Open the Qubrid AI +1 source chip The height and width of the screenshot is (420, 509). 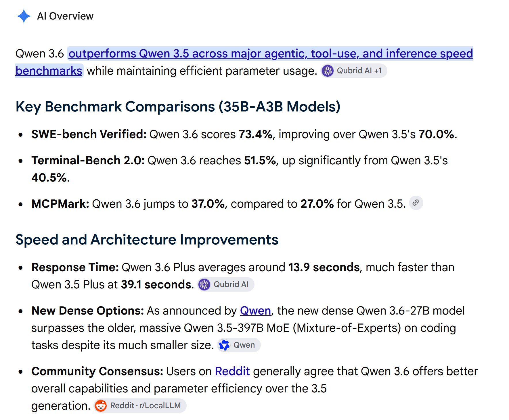point(354,71)
